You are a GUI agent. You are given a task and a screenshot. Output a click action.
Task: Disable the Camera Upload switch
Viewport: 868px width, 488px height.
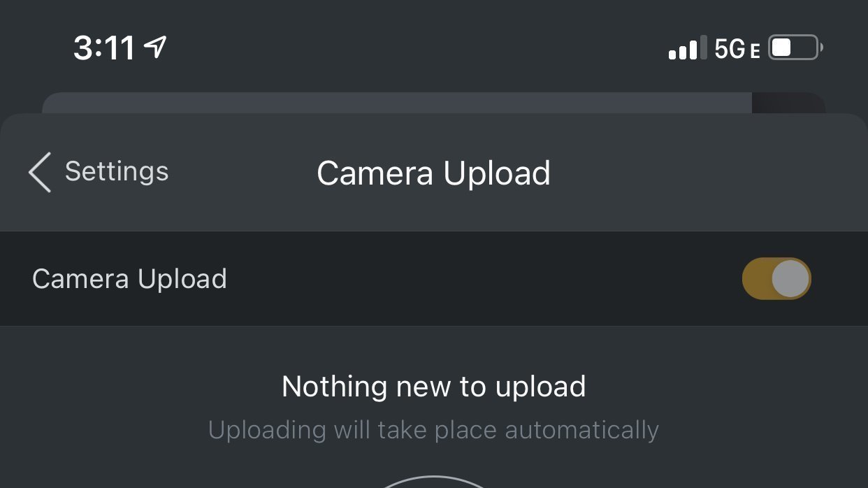tap(776, 279)
